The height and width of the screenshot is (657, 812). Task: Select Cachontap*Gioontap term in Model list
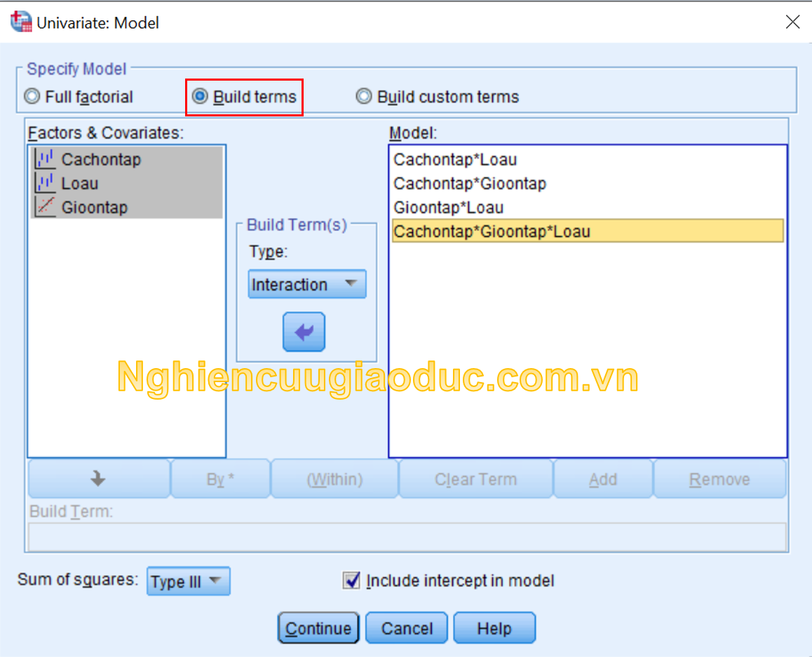coord(470,184)
